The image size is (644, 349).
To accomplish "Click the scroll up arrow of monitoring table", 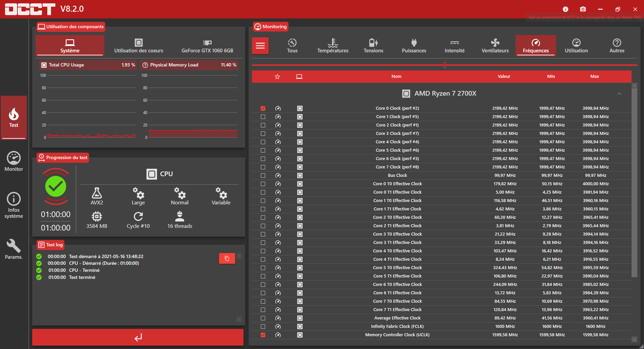I will [x=634, y=86].
